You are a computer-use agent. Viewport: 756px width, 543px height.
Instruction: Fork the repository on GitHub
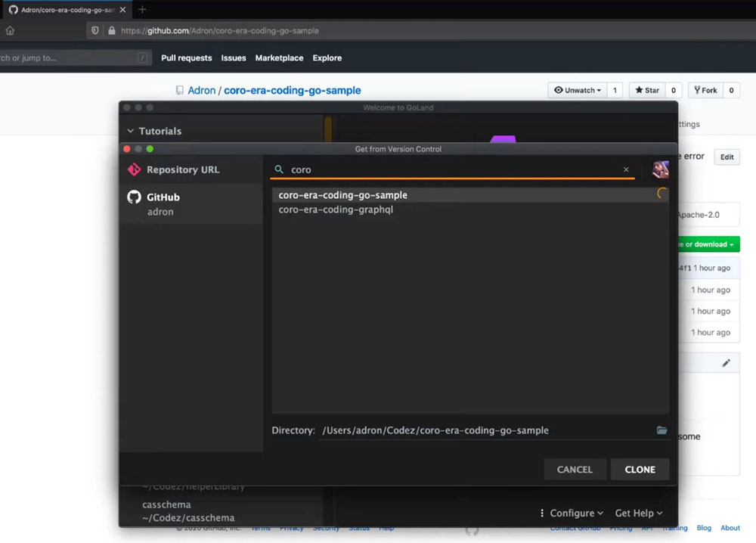click(x=705, y=90)
